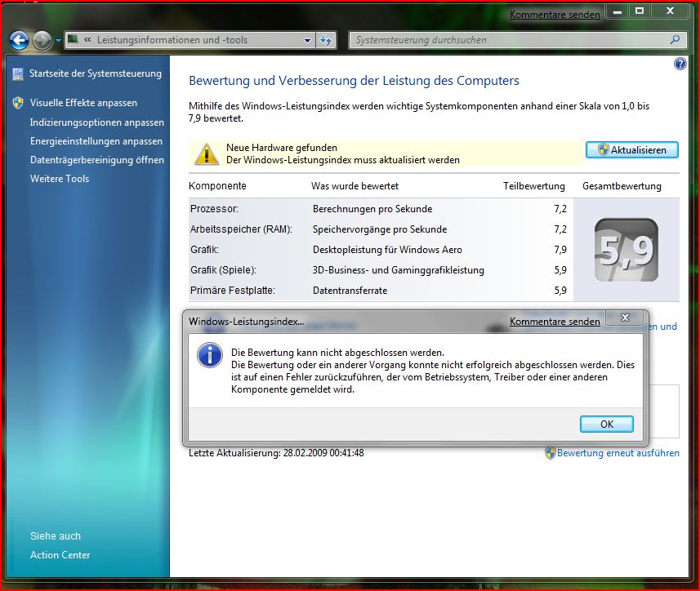Click the Primäre Festplatte: row label

click(233, 291)
